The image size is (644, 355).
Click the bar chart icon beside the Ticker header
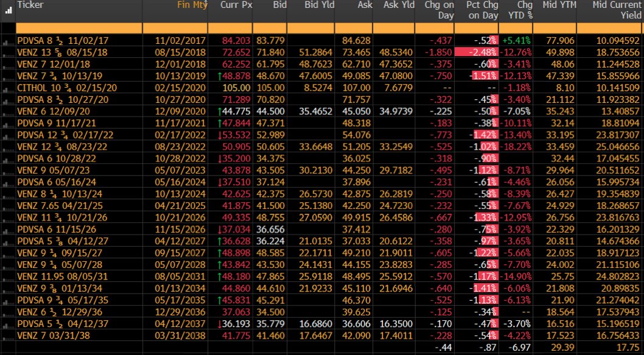pos(8,10)
